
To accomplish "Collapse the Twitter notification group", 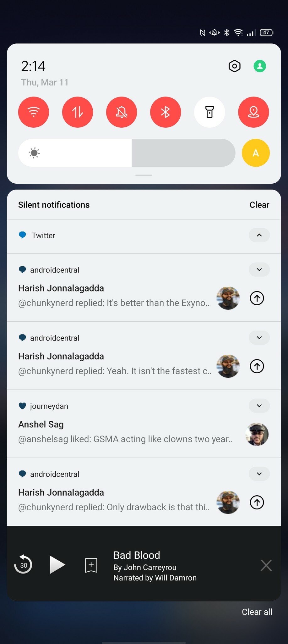I will (259, 235).
